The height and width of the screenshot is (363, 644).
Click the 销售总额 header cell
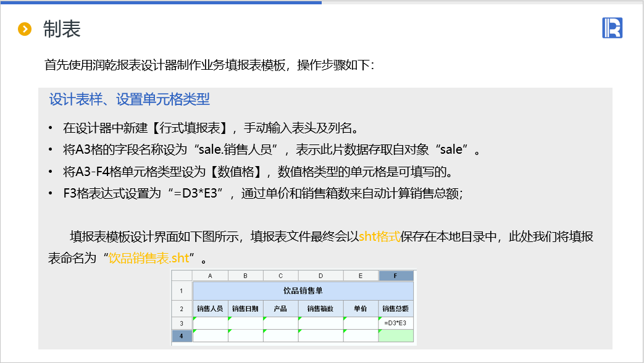(396, 309)
